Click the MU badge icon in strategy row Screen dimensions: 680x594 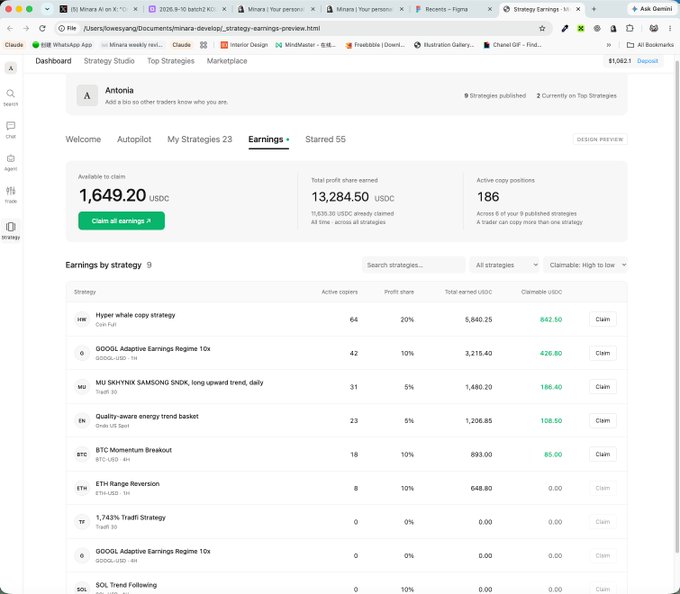click(x=82, y=387)
